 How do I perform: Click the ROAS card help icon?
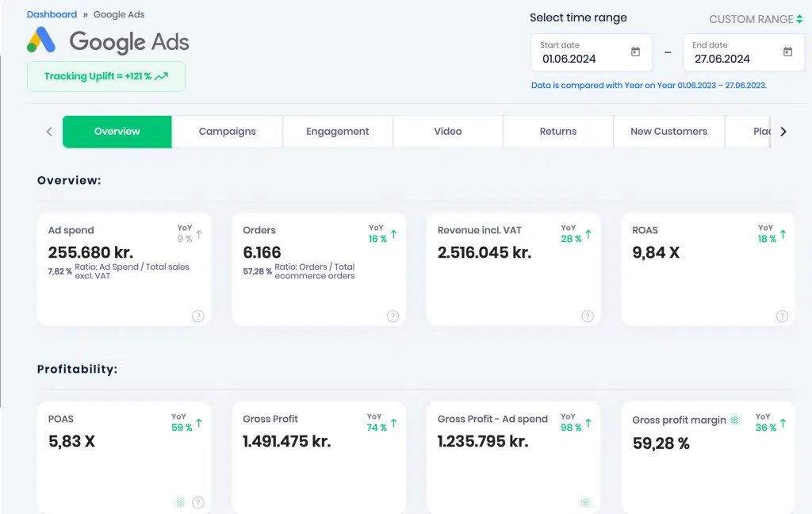click(782, 316)
